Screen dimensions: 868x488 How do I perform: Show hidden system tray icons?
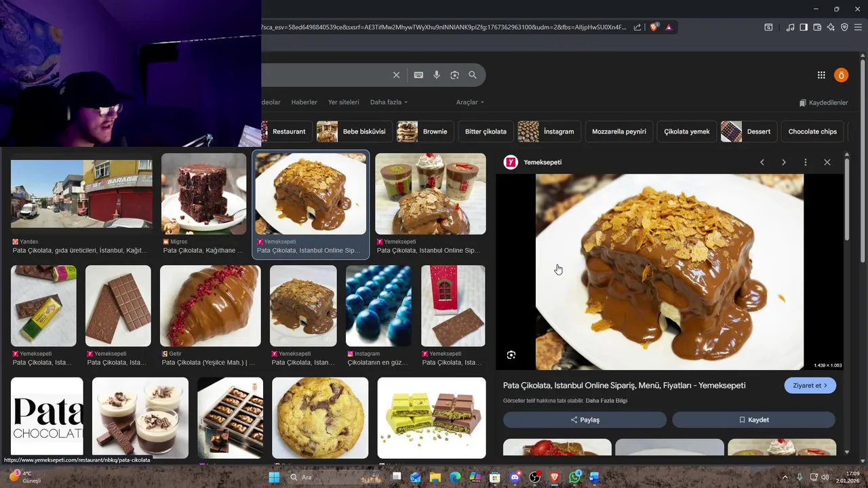coord(785,477)
